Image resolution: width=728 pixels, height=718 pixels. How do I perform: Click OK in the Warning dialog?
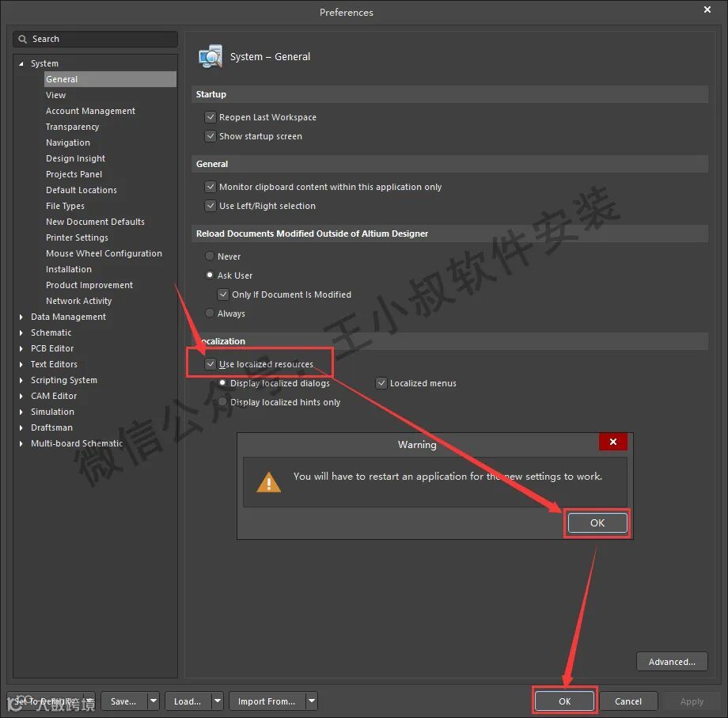point(597,523)
